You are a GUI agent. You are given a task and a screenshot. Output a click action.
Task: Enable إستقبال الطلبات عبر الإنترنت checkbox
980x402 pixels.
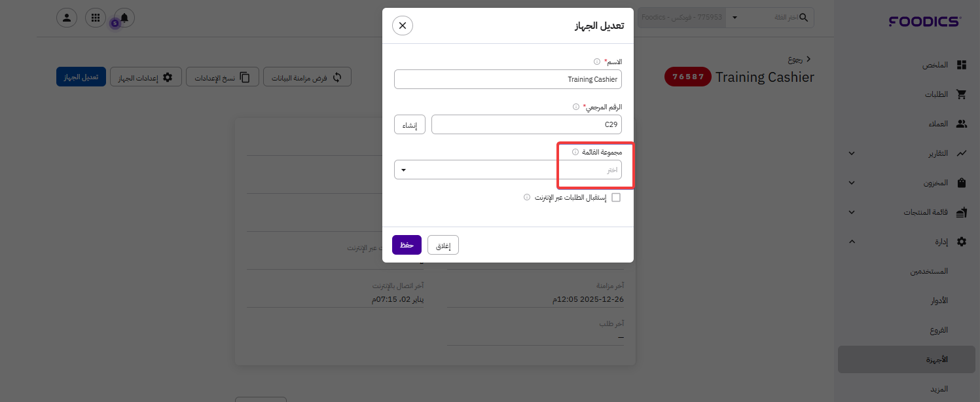point(615,197)
